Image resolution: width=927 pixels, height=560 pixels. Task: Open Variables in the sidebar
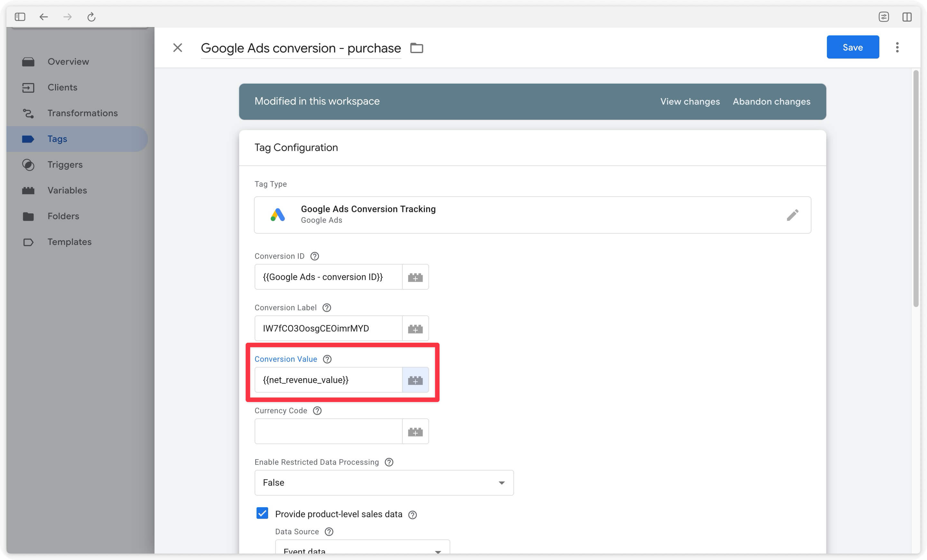(77, 191)
